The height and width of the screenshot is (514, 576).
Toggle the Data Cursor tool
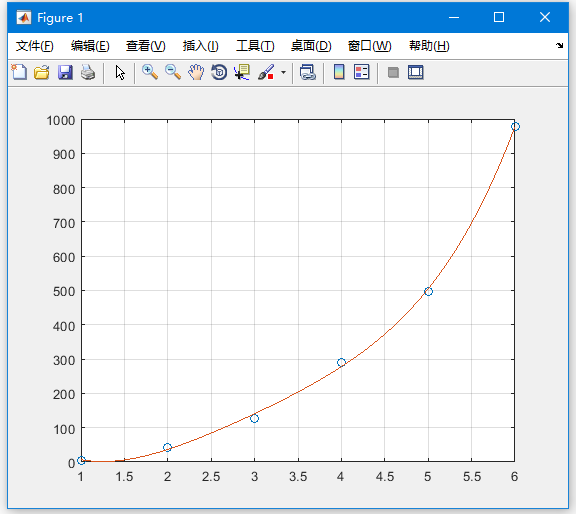coord(242,72)
